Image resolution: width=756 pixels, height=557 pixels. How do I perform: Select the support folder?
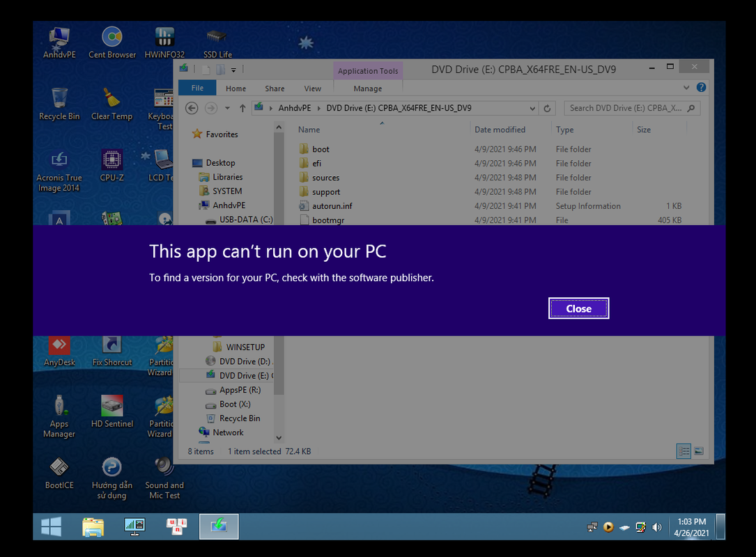(x=326, y=191)
